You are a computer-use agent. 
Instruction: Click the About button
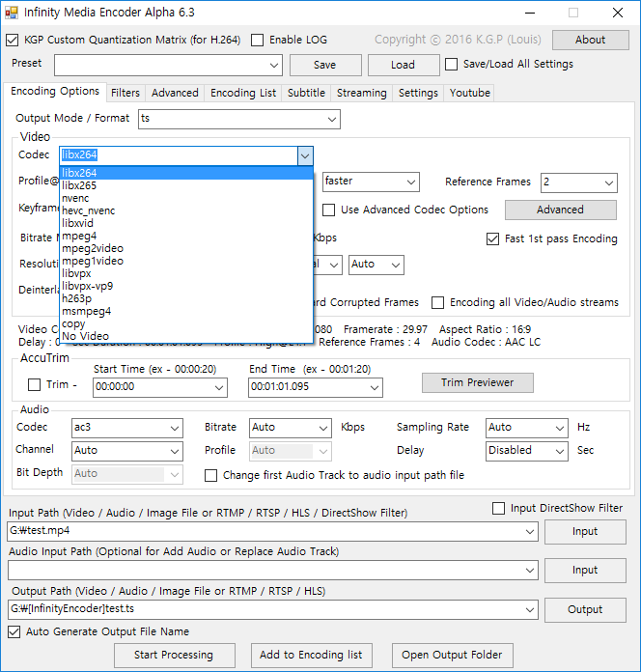point(590,41)
